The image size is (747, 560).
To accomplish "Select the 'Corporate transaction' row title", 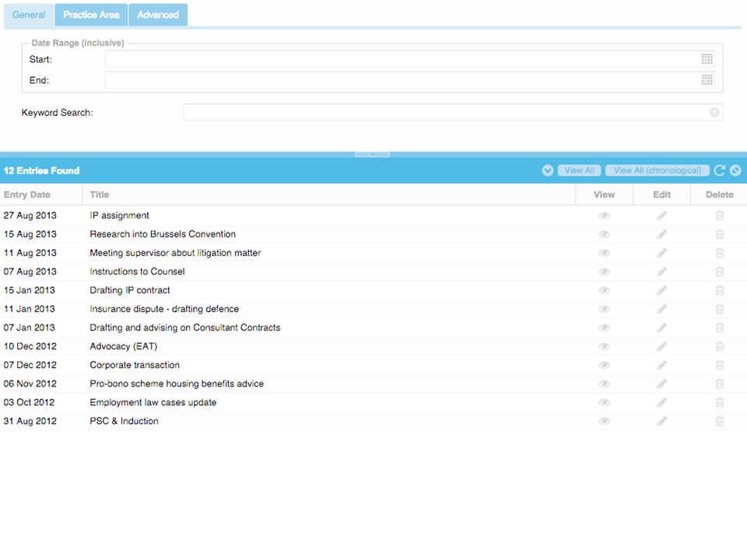I will (x=135, y=366).
